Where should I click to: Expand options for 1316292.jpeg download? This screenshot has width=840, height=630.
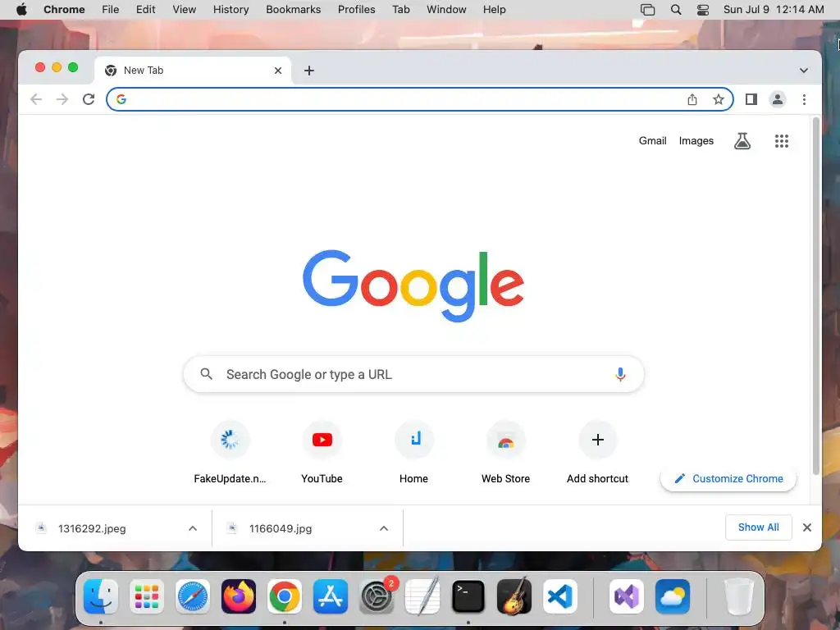click(193, 528)
